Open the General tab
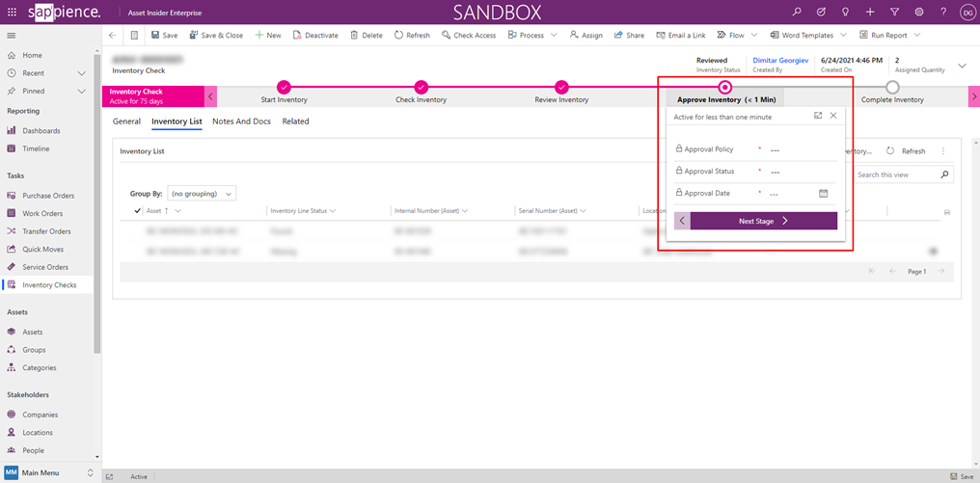This screenshot has width=980, height=483. point(126,121)
